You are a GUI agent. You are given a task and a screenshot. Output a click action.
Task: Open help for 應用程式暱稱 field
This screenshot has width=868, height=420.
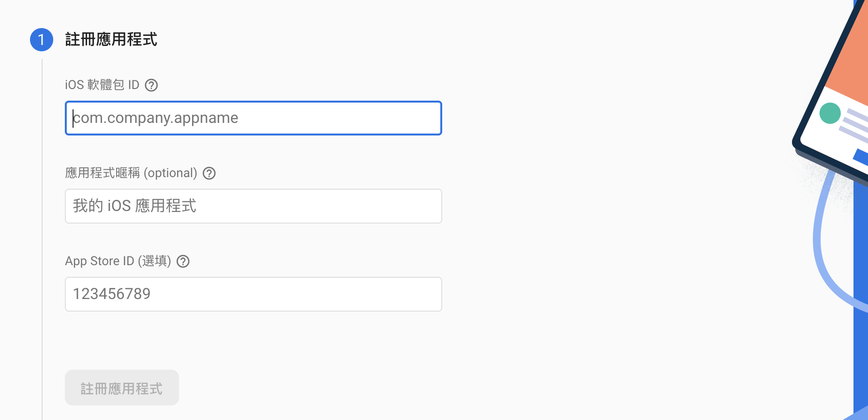coord(209,173)
